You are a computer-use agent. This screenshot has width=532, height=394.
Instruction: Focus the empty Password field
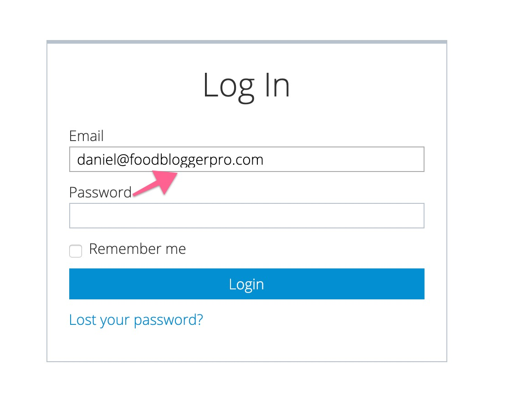click(247, 216)
